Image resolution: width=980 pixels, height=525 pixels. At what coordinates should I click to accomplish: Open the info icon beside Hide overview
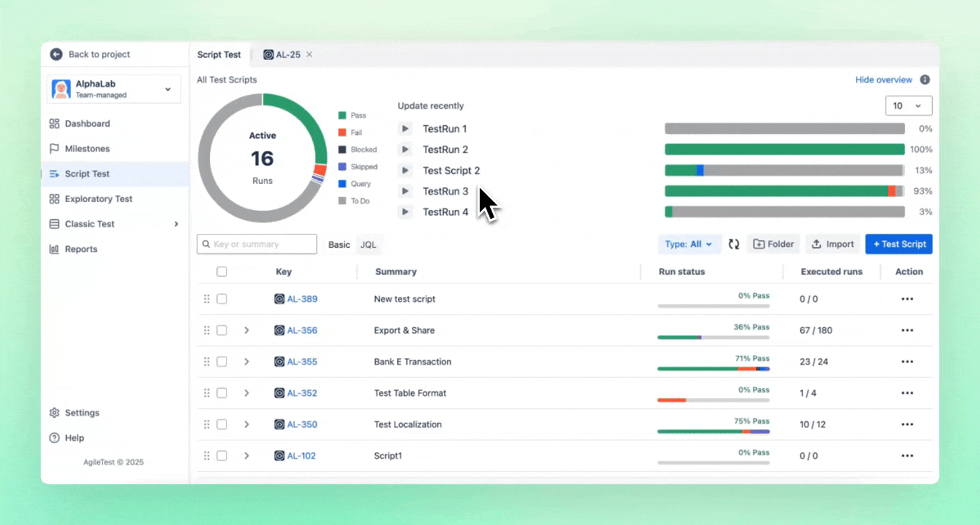coord(925,79)
